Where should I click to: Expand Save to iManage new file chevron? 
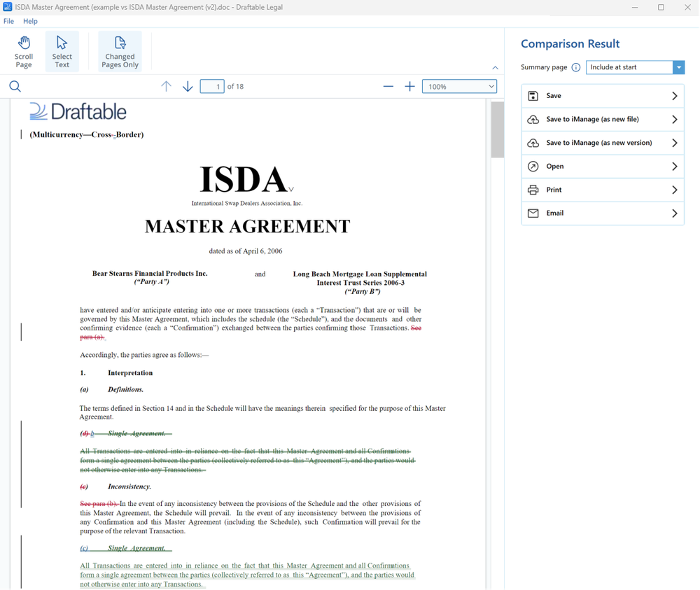click(x=675, y=120)
